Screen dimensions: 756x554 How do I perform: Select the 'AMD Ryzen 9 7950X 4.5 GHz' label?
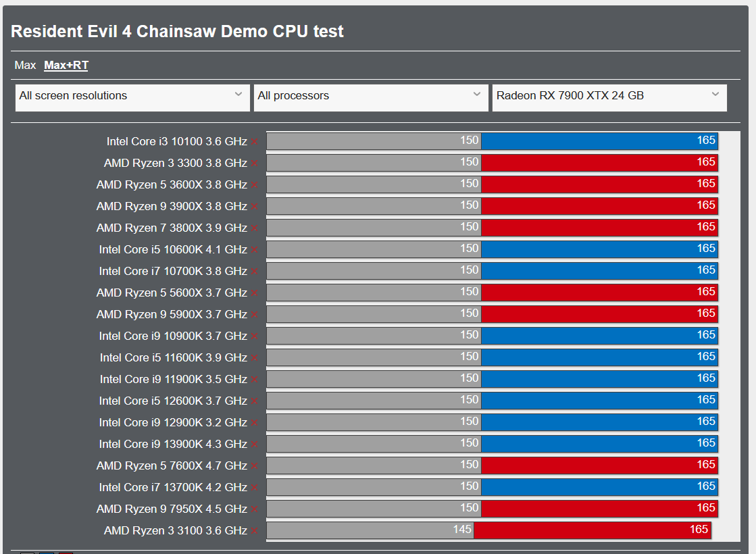coord(172,509)
